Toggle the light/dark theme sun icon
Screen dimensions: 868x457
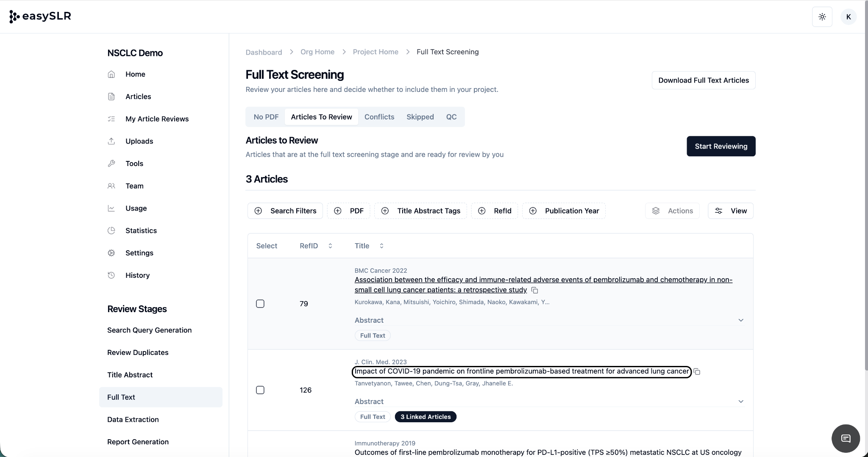tap(822, 17)
